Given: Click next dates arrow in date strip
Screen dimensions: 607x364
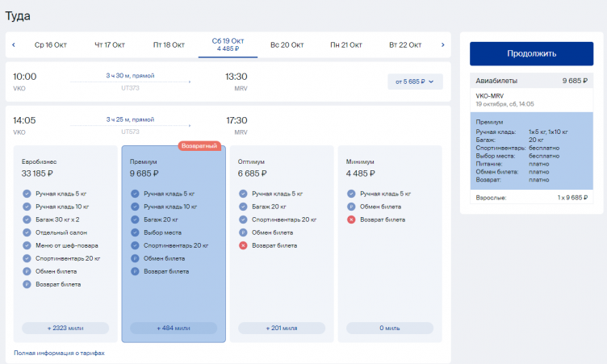Looking at the screenshot, I should pos(442,45).
